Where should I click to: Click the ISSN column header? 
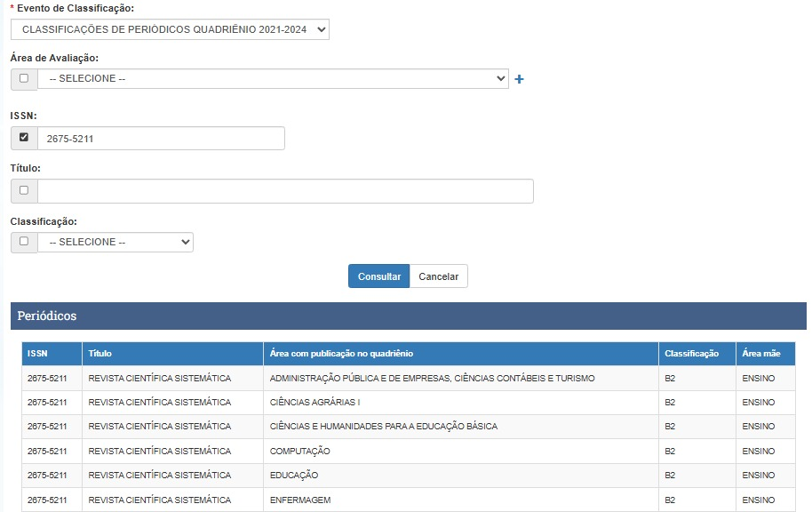point(52,354)
